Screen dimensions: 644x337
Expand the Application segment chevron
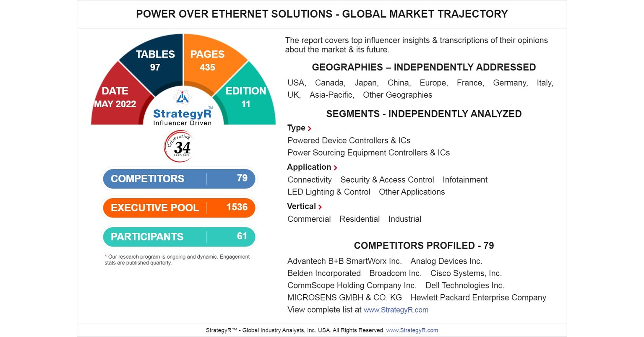(336, 167)
